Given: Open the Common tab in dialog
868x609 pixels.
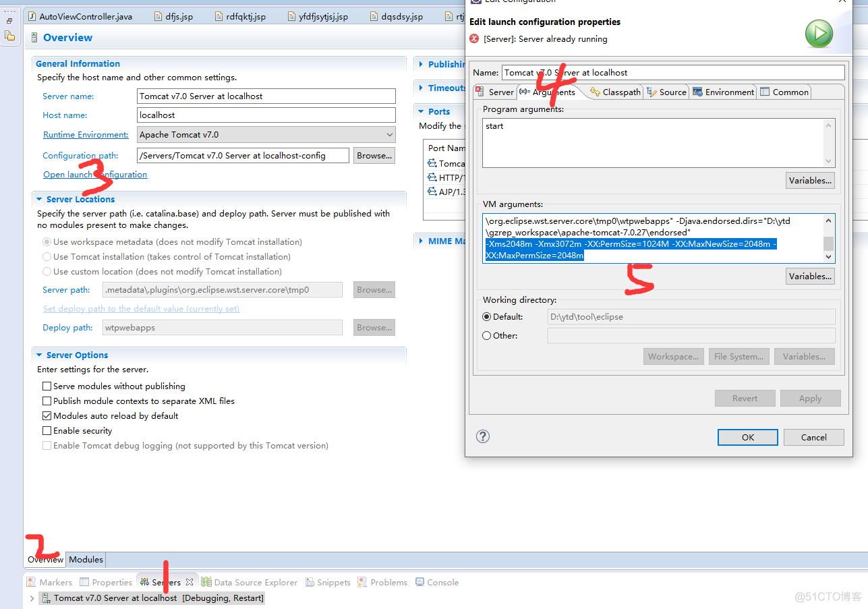Looking at the screenshot, I should point(784,92).
